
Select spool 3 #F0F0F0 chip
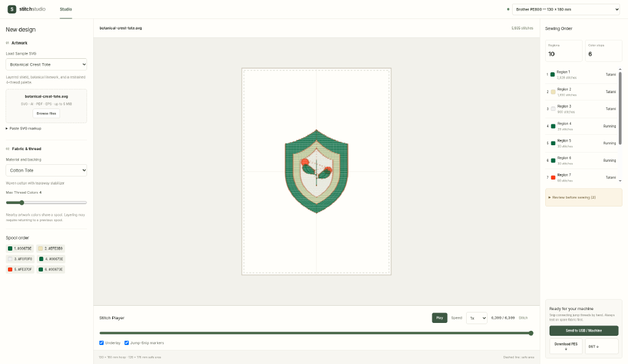point(20,259)
